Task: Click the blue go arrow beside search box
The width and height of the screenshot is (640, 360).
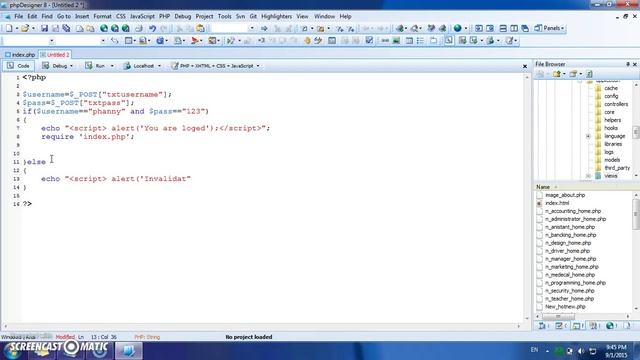Action: pos(264,28)
